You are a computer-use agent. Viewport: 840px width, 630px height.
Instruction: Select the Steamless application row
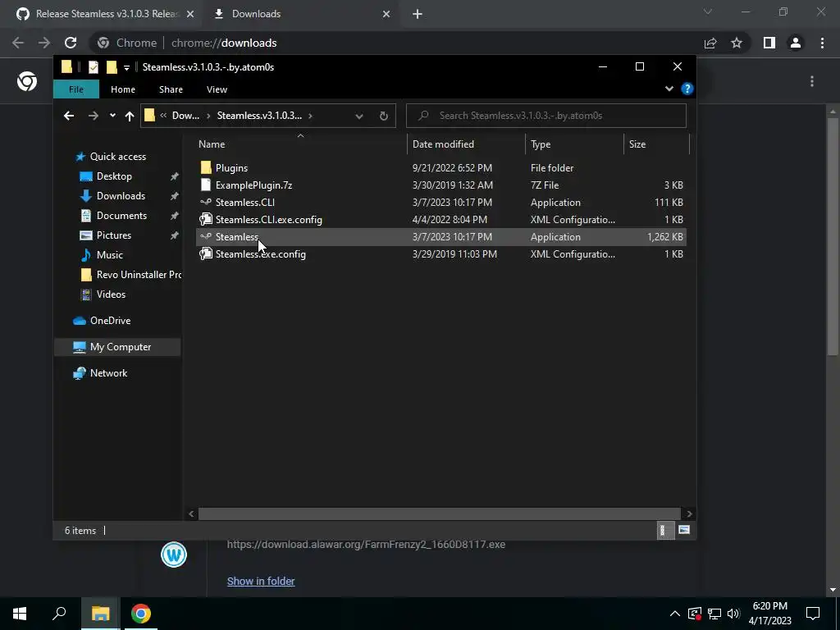tap(441, 237)
